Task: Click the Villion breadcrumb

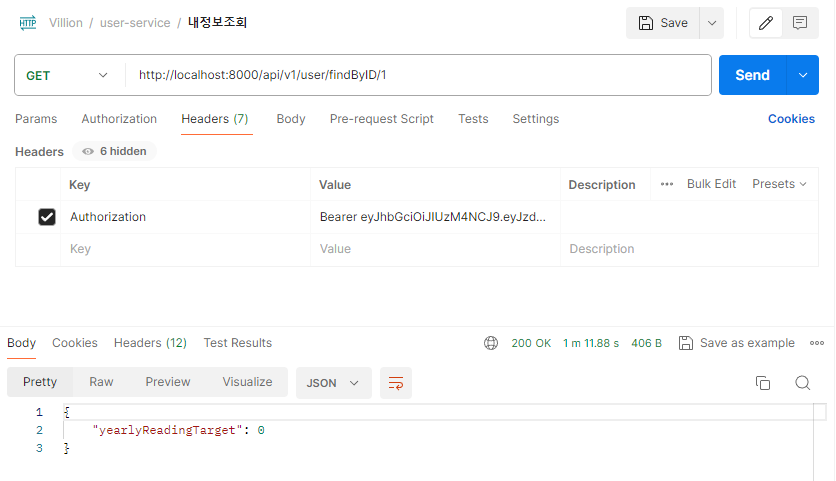Action: click(66, 23)
